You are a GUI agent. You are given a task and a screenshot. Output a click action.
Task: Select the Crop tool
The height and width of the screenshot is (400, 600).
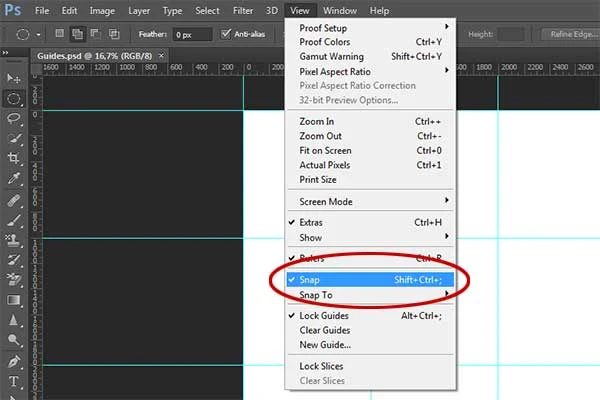coord(14,158)
